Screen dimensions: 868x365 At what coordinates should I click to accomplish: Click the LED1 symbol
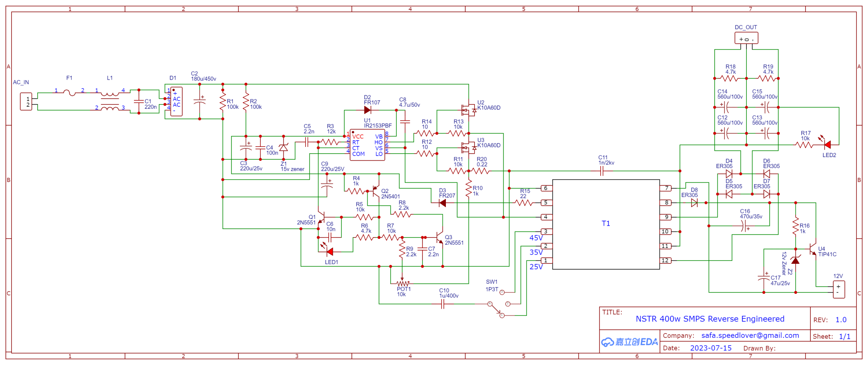click(x=327, y=250)
